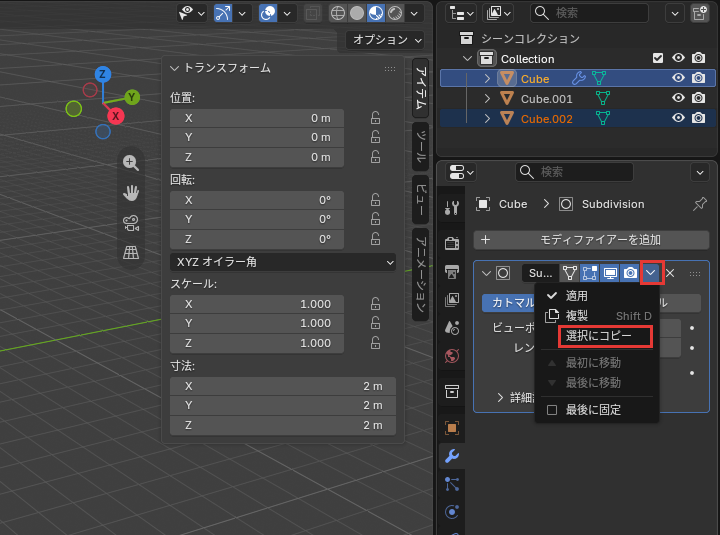Viewport: 720px width, 535px height.
Task: Open Output properties tab
Action: (452, 271)
